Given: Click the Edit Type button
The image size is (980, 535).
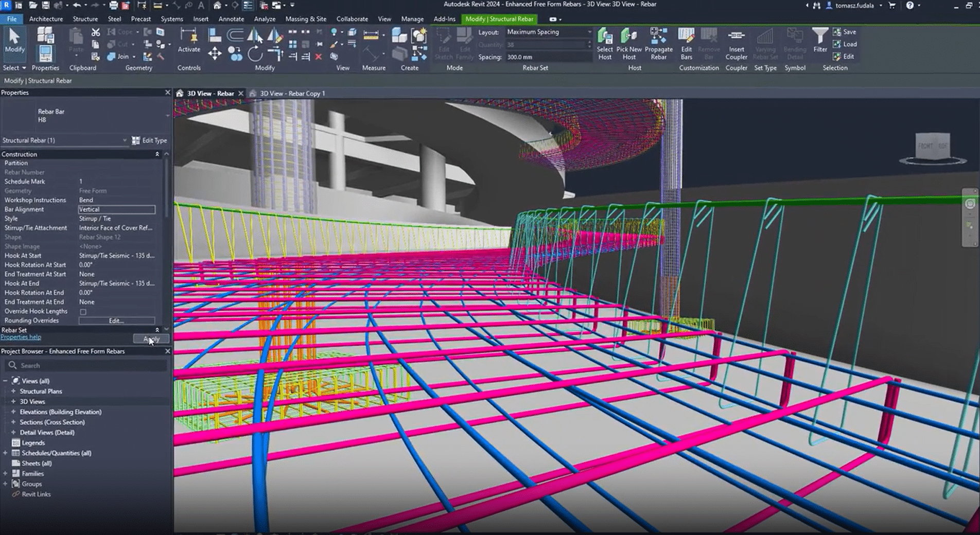Looking at the screenshot, I should (149, 140).
